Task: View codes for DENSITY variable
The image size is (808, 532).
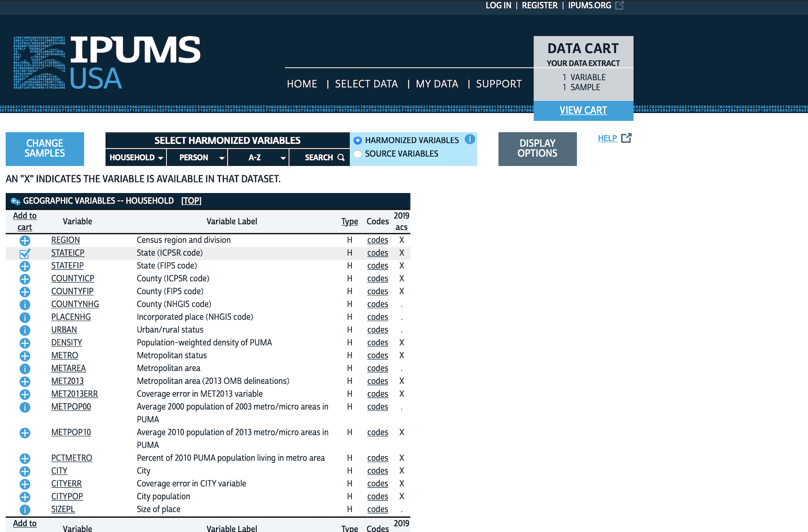Action: pyautogui.click(x=377, y=343)
